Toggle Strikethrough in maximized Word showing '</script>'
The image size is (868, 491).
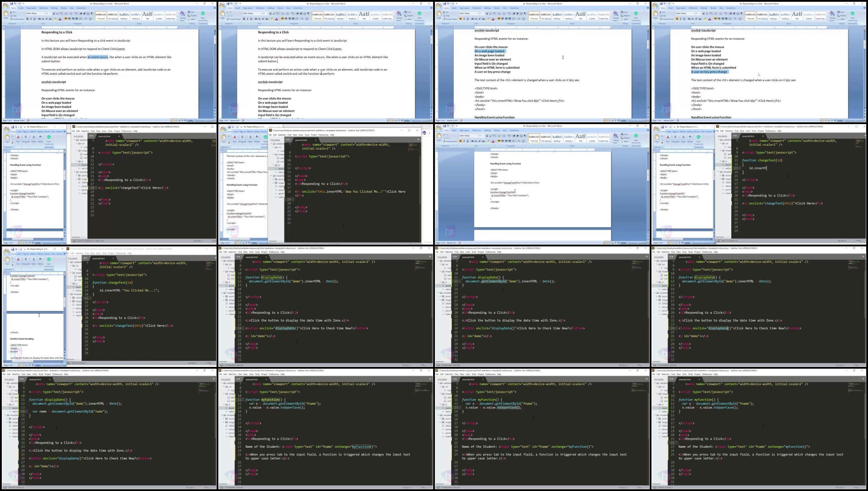[472, 141]
